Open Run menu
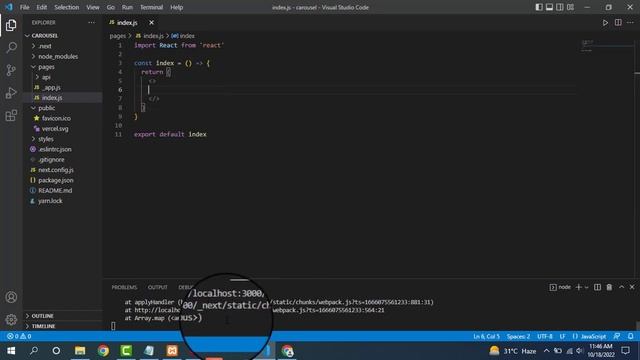Viewport: 640px width, 360px height. tap(127, 7)
